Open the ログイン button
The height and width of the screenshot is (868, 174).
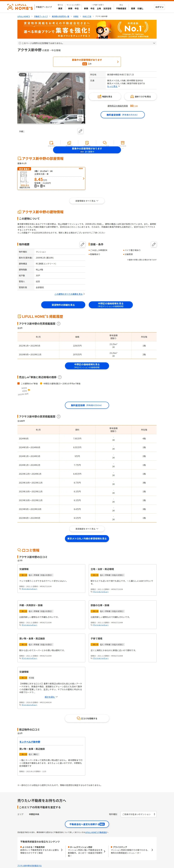pyautogui.click(x=159, y=7)
